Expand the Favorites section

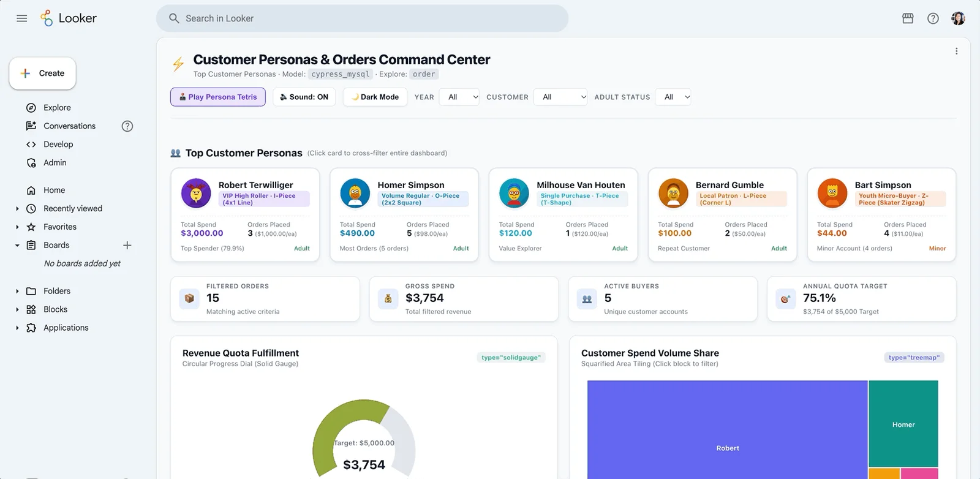click(x=17, y=227)
